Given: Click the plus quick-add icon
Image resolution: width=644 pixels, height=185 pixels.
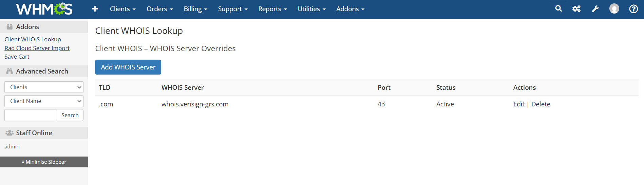Looking at the screenshot, I should (95, 9).
